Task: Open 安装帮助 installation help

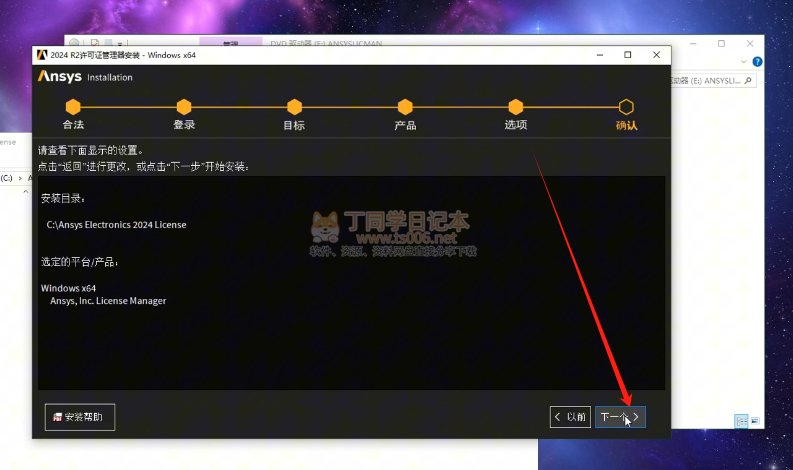Action: [x=80, y=417]
